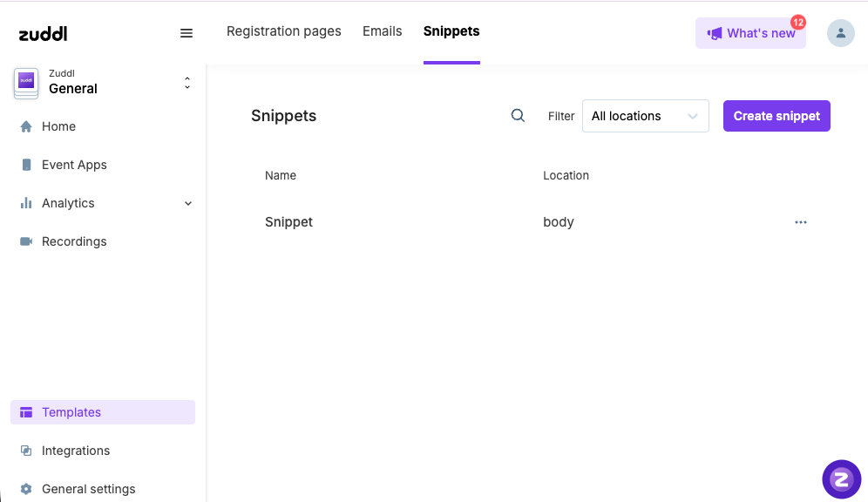Screen dimensions: 868x502
Task: Switch to the Emails tab
Action: pos(382,31)
